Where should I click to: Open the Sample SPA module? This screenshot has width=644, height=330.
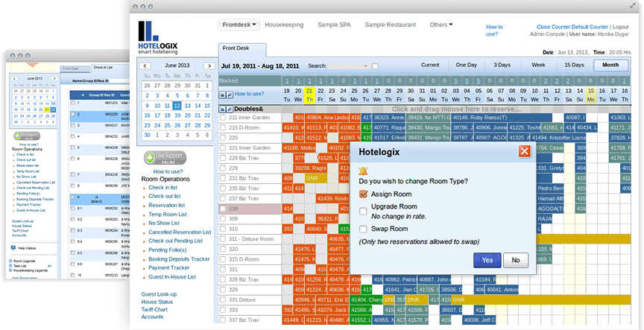[x=334, y=25]
